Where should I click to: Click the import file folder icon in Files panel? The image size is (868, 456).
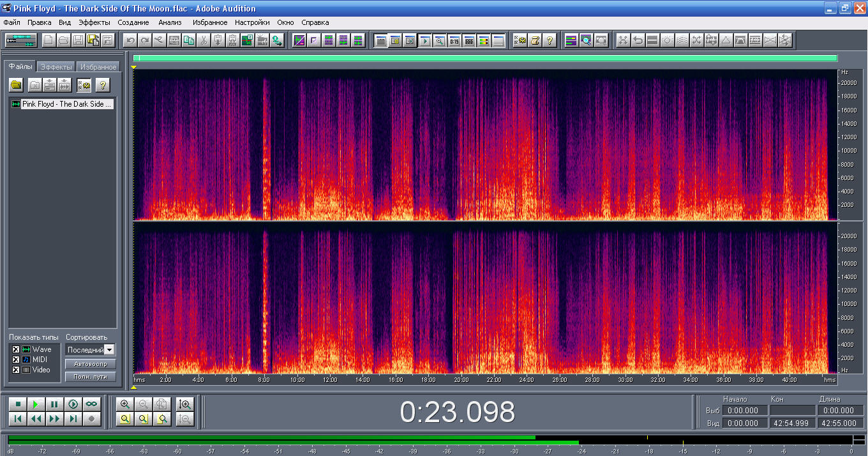tap(17, 85)
